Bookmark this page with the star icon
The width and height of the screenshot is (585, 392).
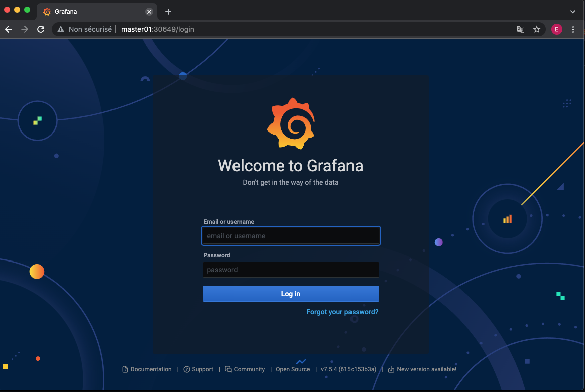536,29
